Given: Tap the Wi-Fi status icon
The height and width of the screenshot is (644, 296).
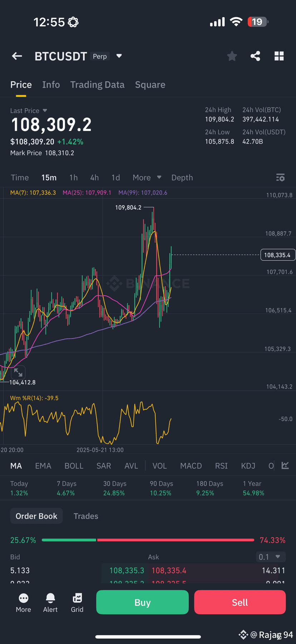Looking at the screenshot, I should pos(236,22).
